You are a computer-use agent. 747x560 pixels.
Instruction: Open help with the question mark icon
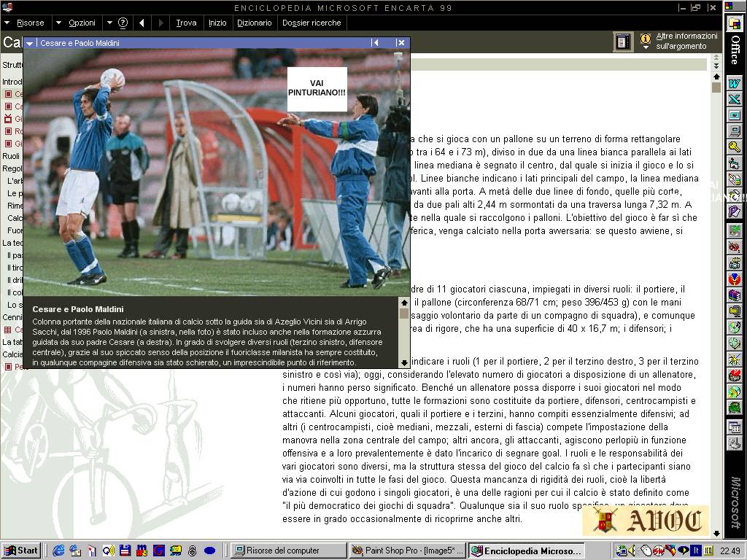pyautogui.click(x=123, y=23)
